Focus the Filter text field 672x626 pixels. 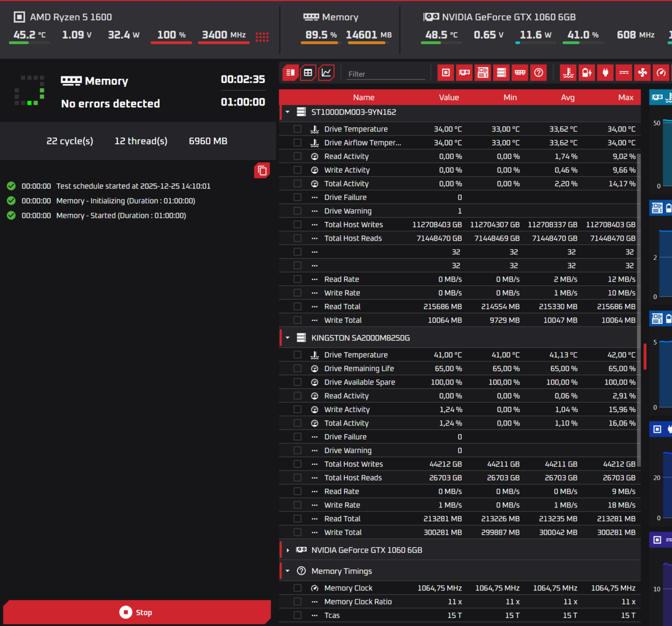386,74
